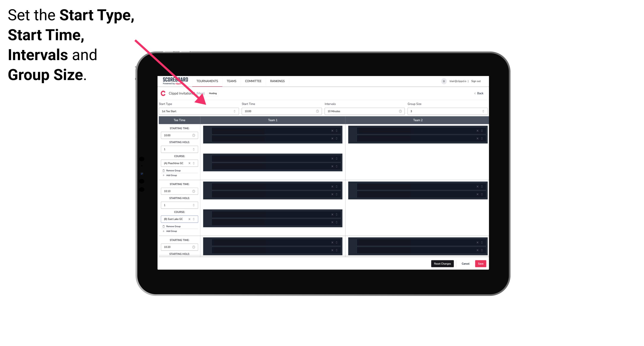Select the Start Type dropdown '1st Tee Start'
644x346 pixels.
click(197, 111)
